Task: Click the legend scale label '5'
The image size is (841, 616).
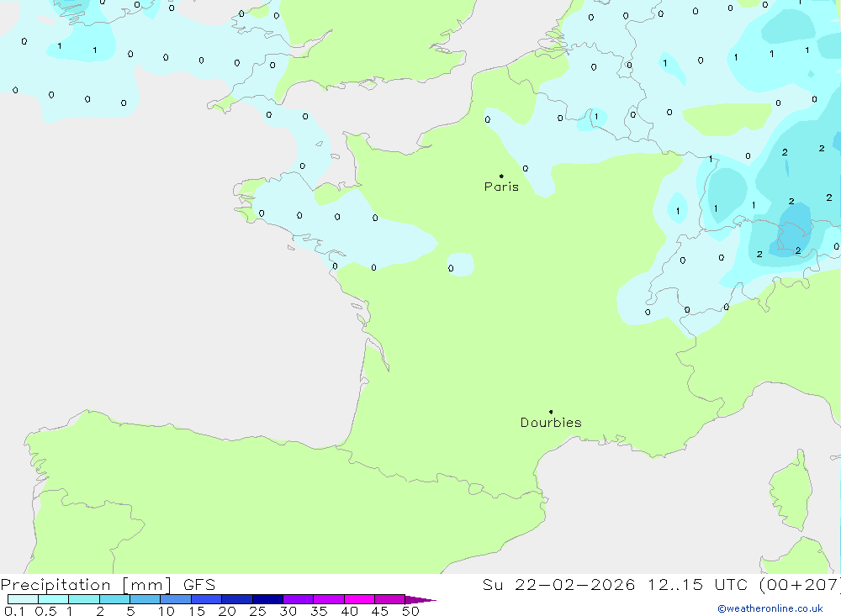Action: (x=130, y=611)
